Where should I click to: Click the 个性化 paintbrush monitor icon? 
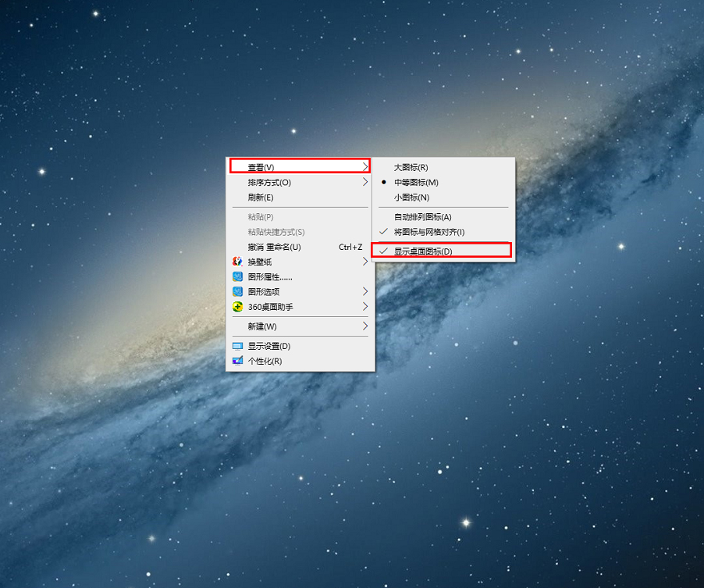(237, 361)
